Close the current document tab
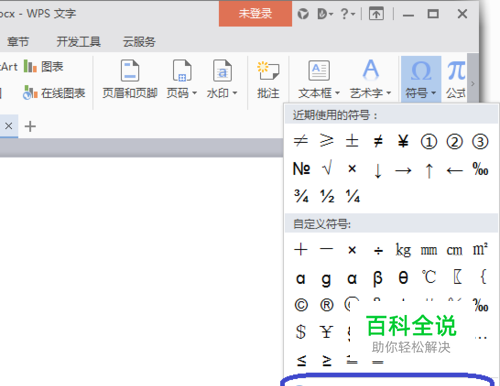The height and width of the screenshot is (386, 500). [9, 126]
